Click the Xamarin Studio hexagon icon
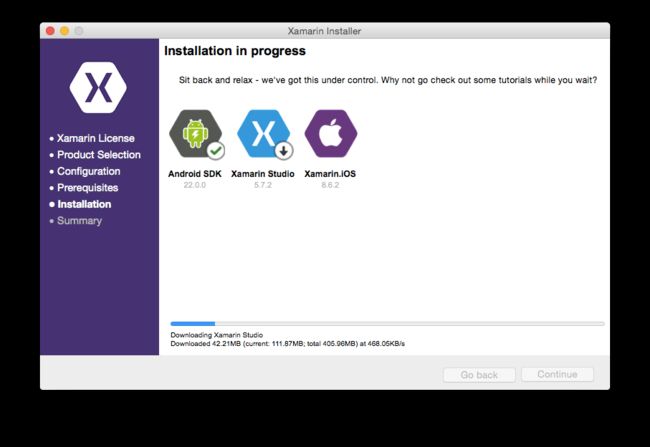 263,134
